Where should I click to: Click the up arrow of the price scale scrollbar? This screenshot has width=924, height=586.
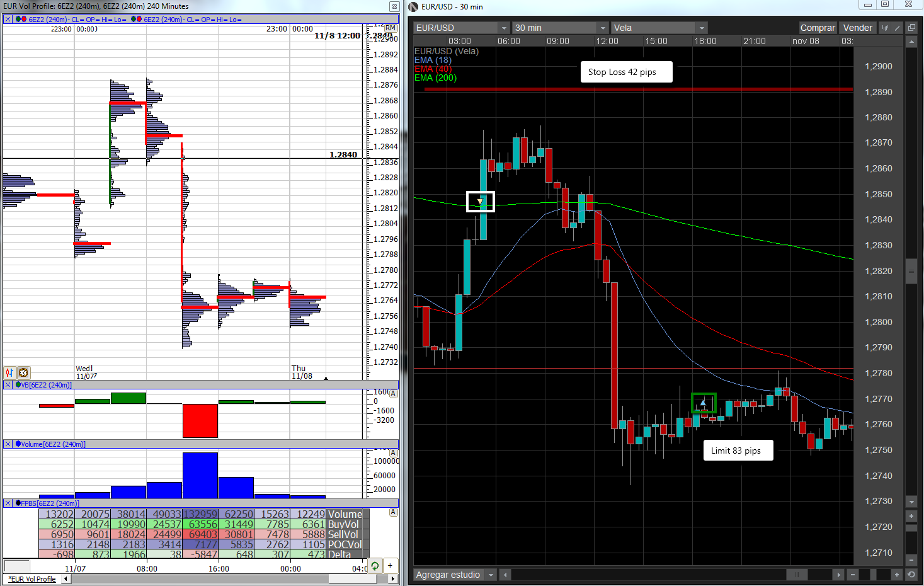[x=911, y=42]
